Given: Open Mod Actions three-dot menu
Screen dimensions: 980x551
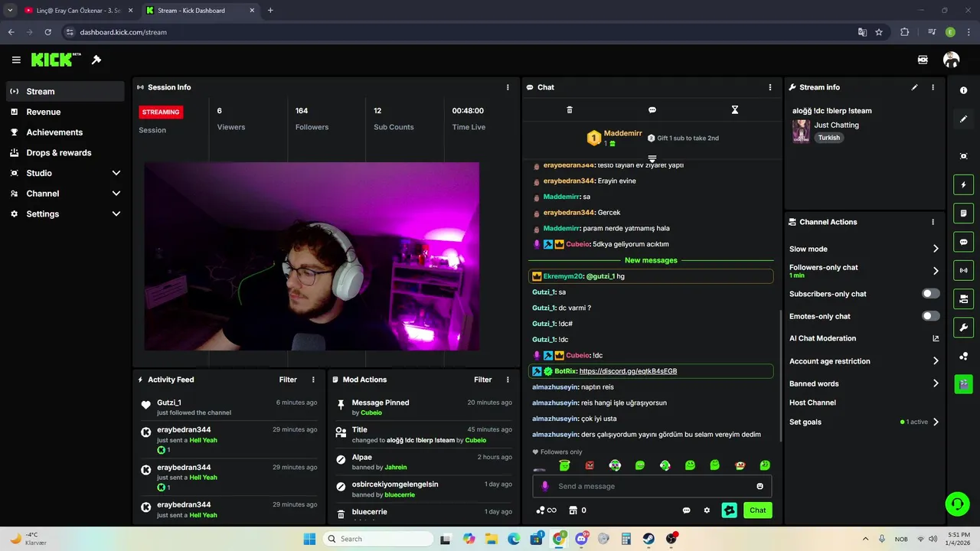Looking at the screenshot, I should point(508,380).
